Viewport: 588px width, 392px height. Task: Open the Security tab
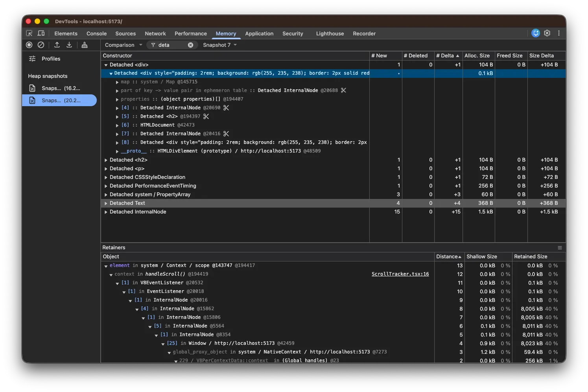pyautogui.click(x=293, y=33)
